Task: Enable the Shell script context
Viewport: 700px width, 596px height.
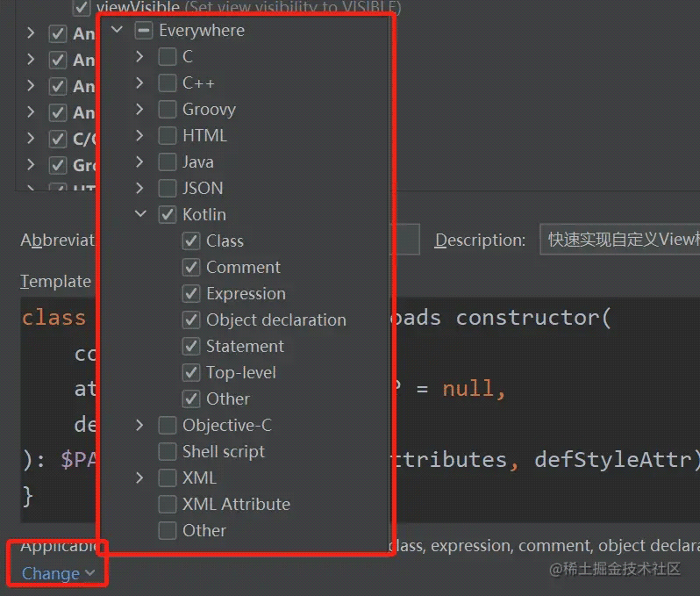Action: coord(167,451)
